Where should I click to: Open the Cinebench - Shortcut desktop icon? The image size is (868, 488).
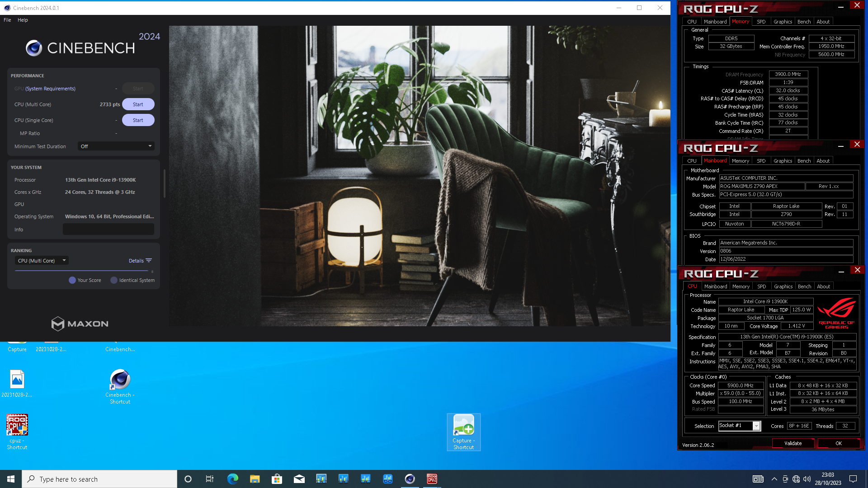(120, 386)
